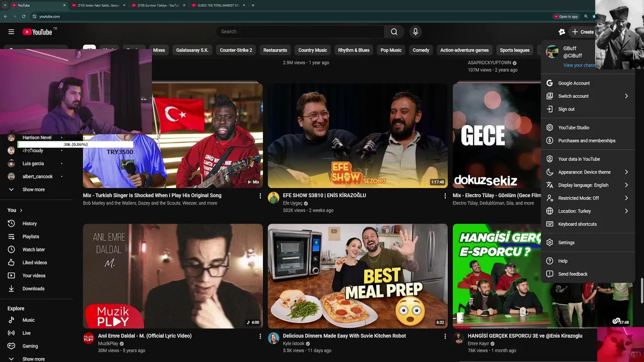This screenshot has width=644, height=362.
Task: Expand Display language: English chevron
Action: (x=626, y=185)
